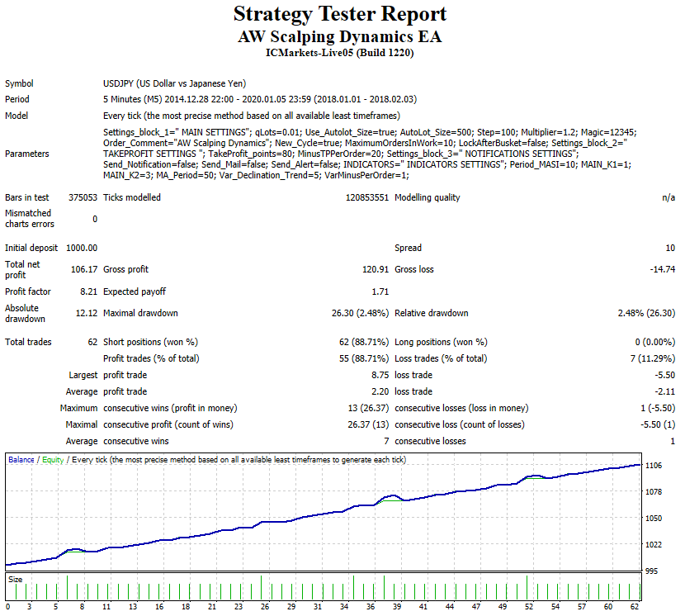This screenshot has width=685, height=616.
Task: Click Maximal consecutive profit value 26.37 (13)
Action: [x=368, y=424]
